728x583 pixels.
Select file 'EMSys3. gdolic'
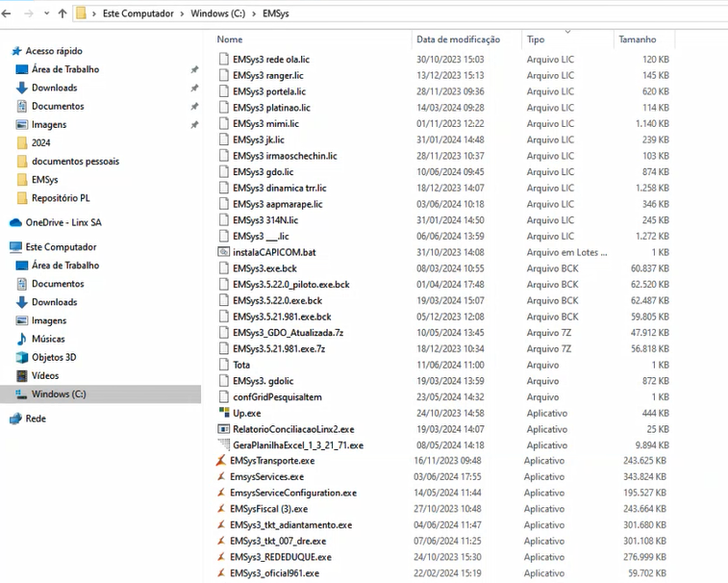click(264, 381)
